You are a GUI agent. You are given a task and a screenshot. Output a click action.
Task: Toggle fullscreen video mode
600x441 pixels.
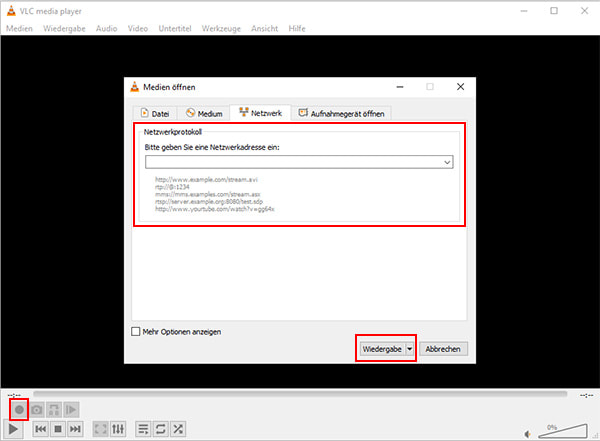101,429
